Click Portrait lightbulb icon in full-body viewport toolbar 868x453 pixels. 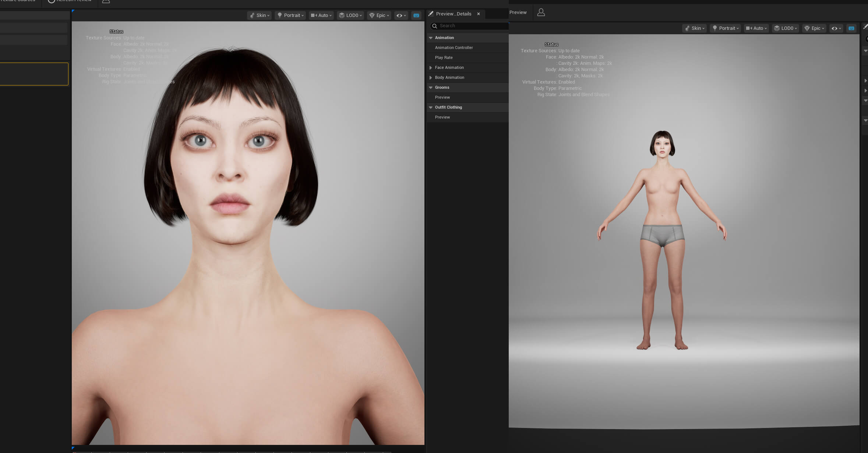tap(714, 28)
